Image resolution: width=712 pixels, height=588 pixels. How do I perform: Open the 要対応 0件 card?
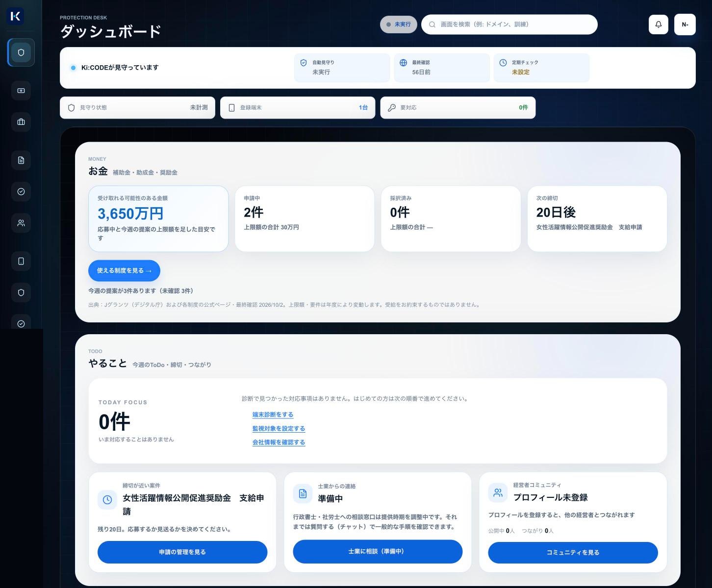[458, 107]
